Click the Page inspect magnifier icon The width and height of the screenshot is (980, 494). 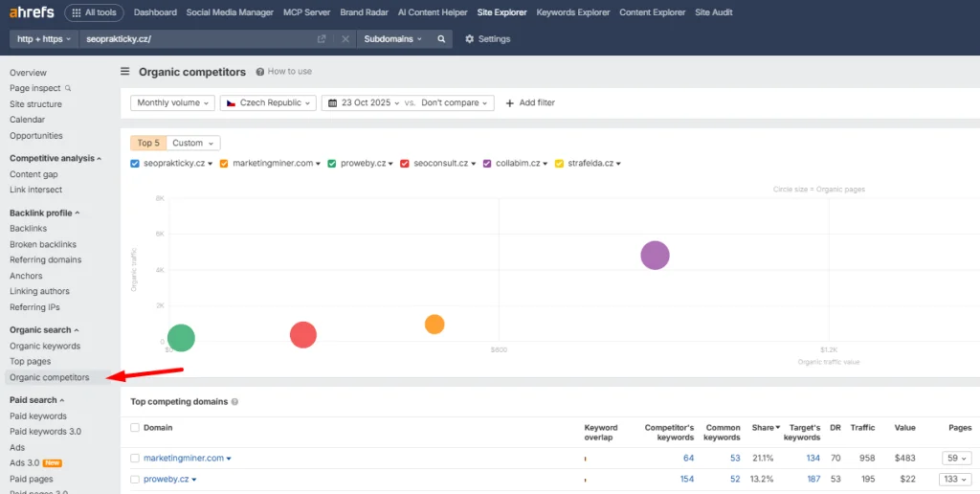[68, 88]
